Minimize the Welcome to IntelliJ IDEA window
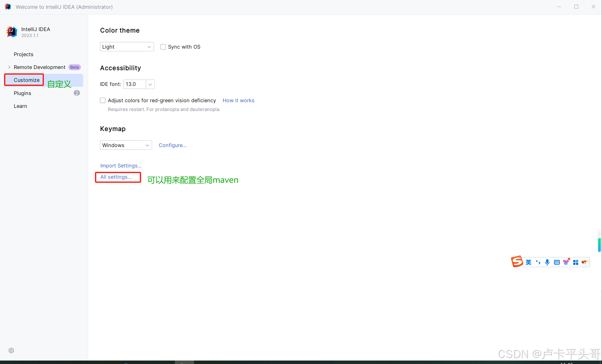The image size is (602, 364). [559, 7]
